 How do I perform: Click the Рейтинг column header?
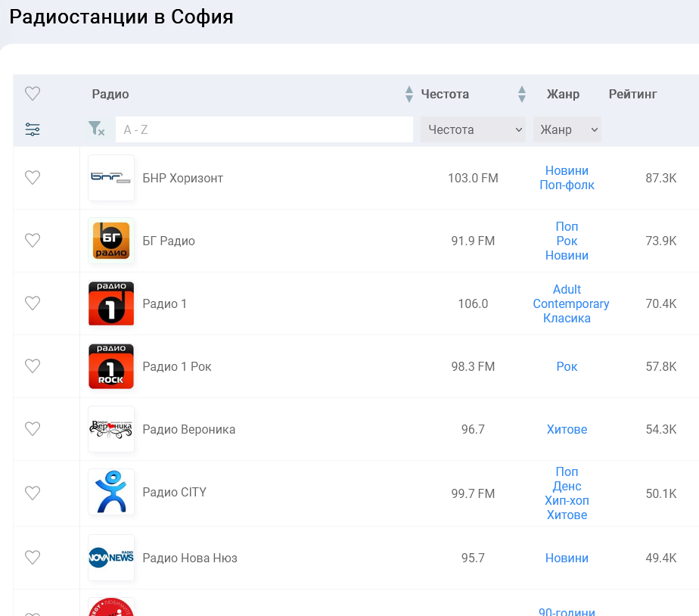(x=632, y=94)
